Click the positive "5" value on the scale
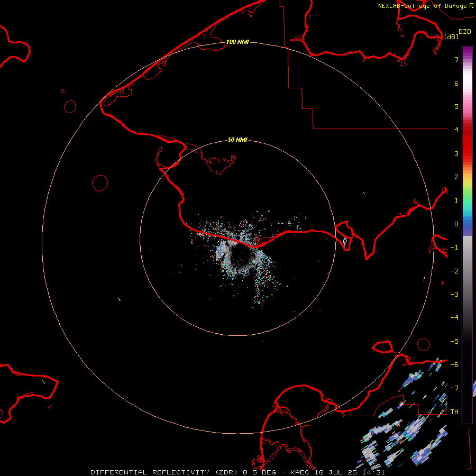The image size is (476, 476). click(456, 106)
